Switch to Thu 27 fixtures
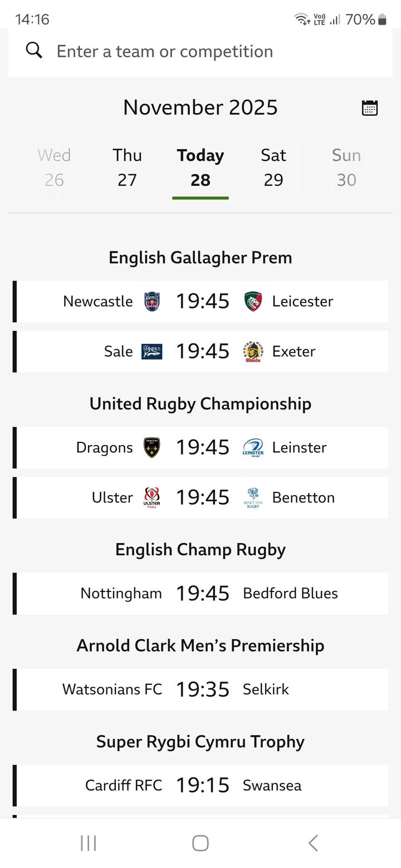The height and width of the screenshot is (868, 401). tap(127, 167)
